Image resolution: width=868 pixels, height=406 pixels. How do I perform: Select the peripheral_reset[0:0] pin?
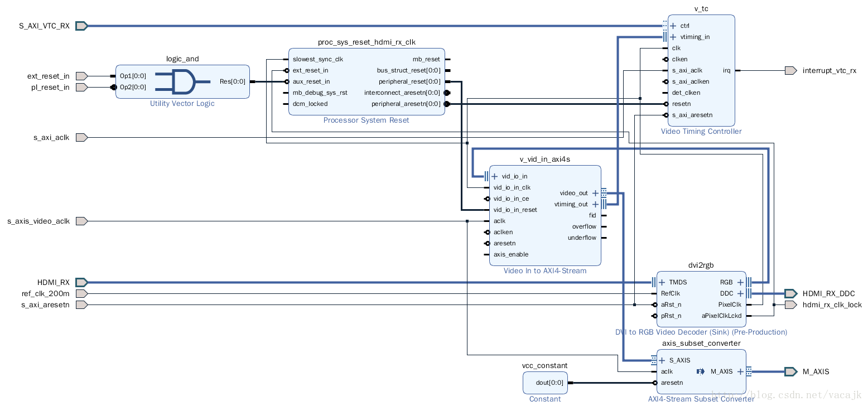409,81
